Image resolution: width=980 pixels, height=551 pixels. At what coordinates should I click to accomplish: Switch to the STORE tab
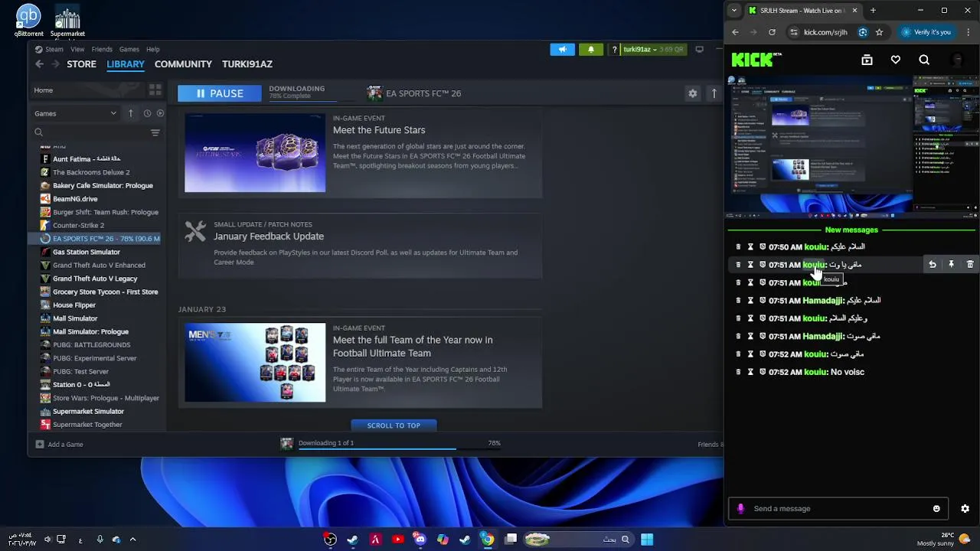tap(81, 64)
